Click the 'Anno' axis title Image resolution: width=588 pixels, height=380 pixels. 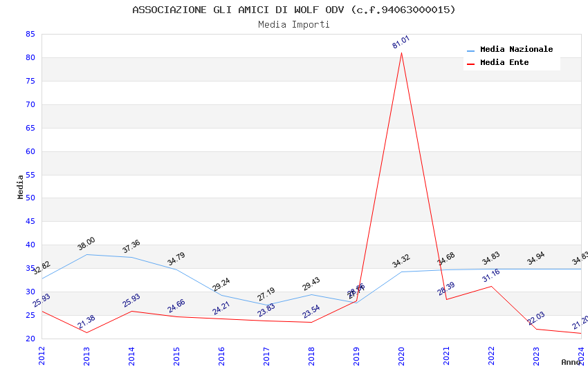coord(571,362)
